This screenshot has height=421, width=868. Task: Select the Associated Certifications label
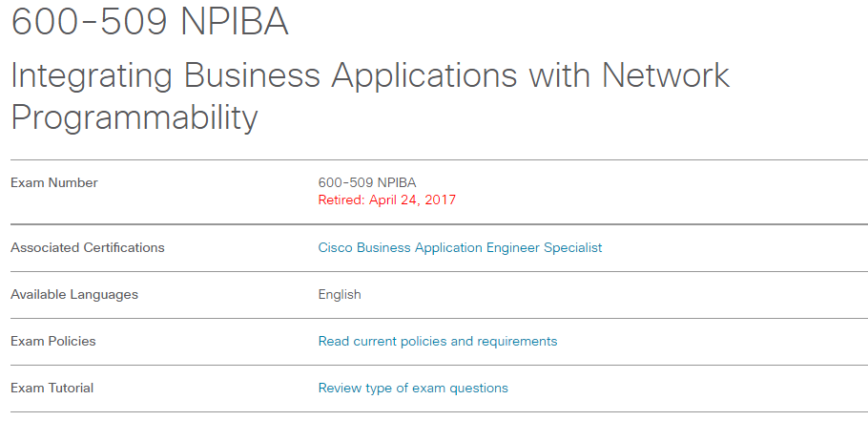(x=88, y=247)
